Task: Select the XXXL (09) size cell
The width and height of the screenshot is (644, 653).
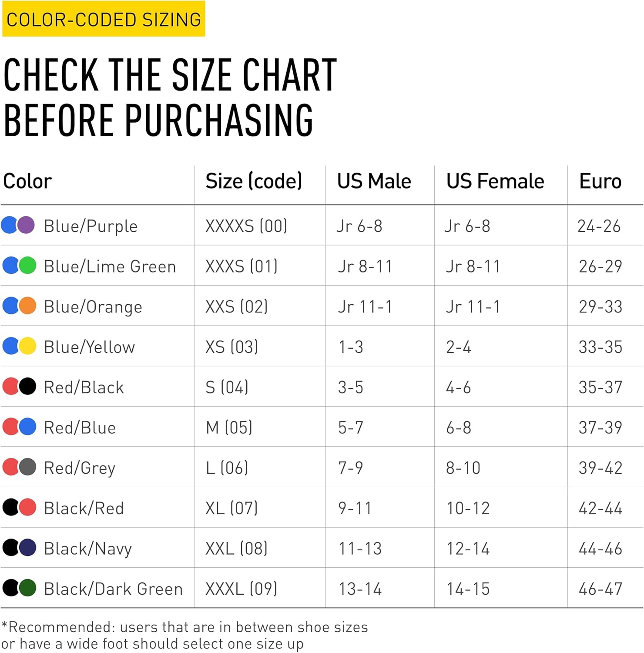Action: click(241, 589)
